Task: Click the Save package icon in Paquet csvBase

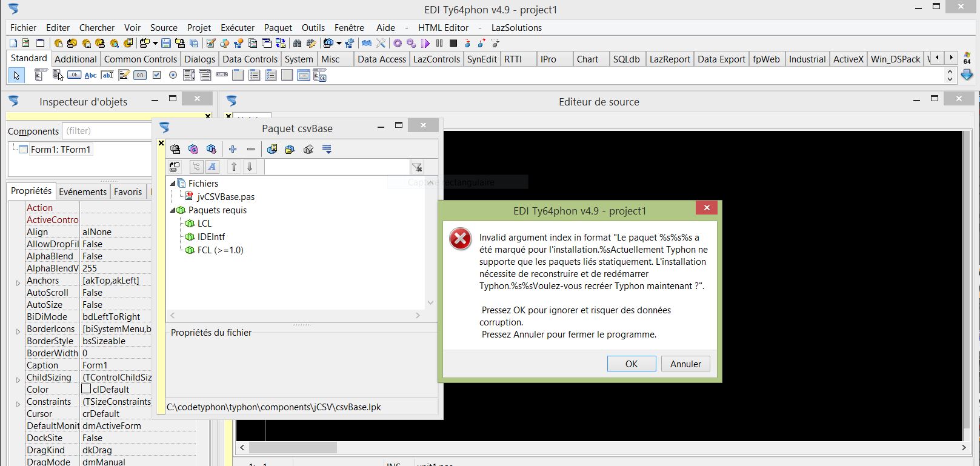Action: coord(175,149)
